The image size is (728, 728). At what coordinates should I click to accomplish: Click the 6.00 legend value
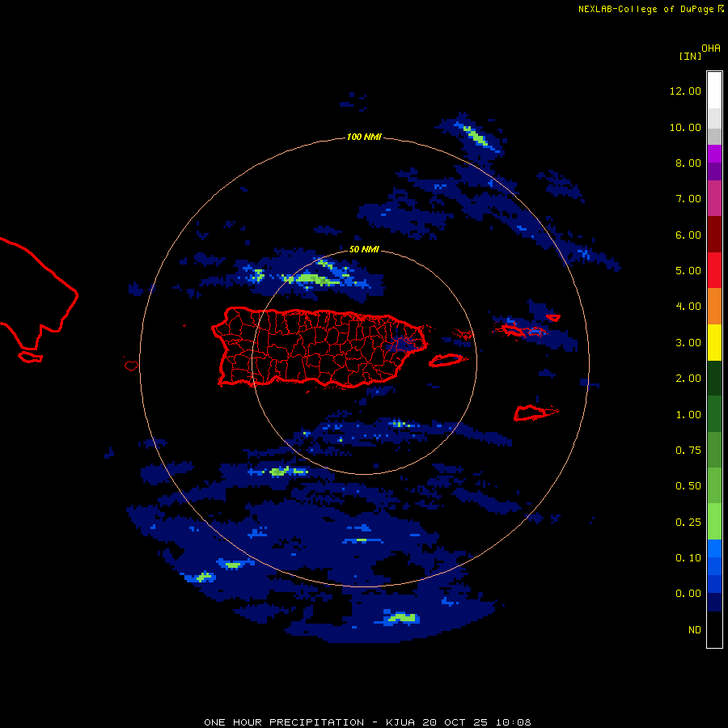click(688, 235)
